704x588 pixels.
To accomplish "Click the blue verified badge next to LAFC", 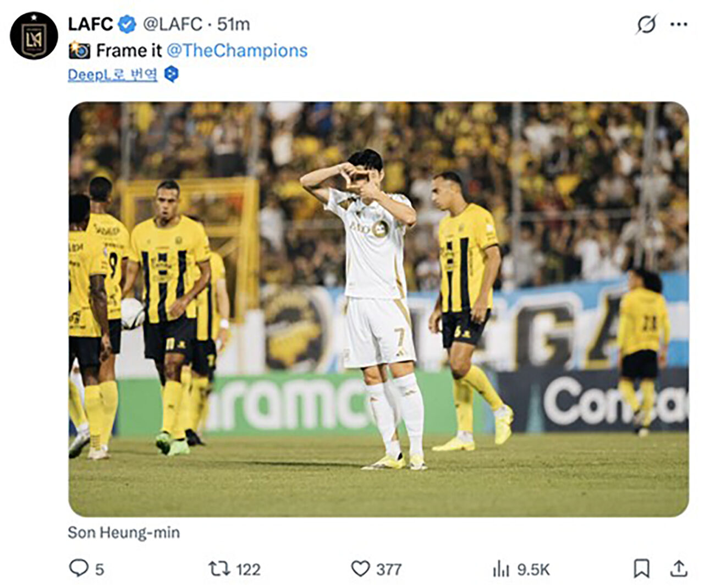I will tap(127, 23).
